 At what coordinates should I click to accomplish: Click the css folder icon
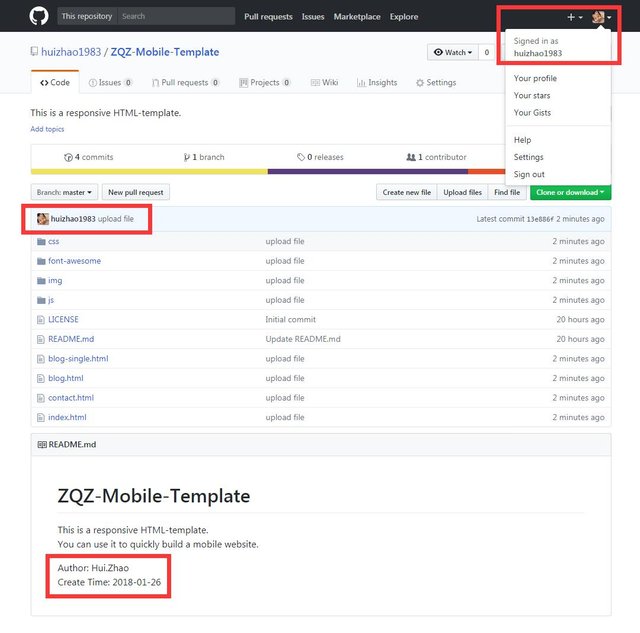41,242
